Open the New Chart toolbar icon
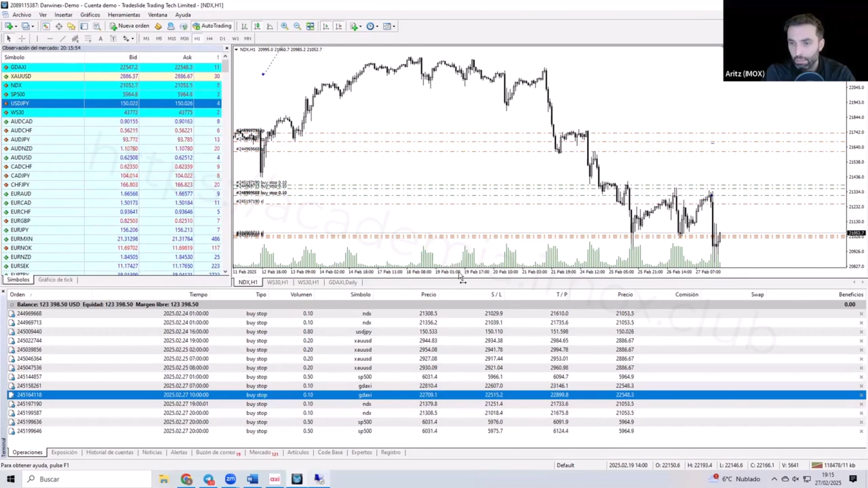 pyautogui.click(x=9, y=26)
